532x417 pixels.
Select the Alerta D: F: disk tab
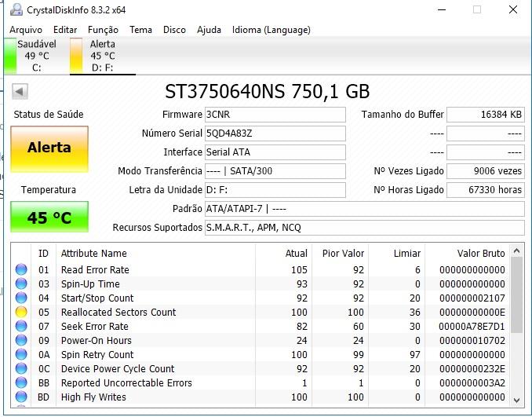tap(103, 56)
